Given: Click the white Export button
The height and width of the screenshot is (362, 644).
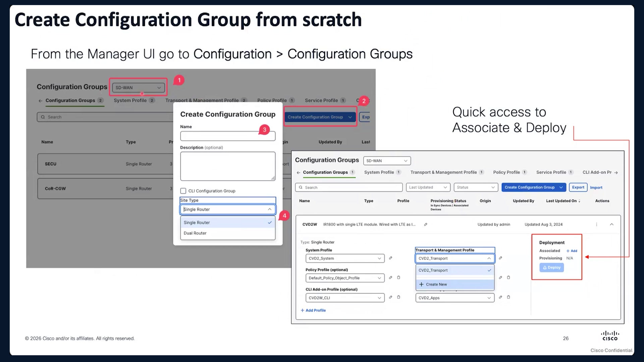Looking at the screenshot, I should tap(578, 187).
